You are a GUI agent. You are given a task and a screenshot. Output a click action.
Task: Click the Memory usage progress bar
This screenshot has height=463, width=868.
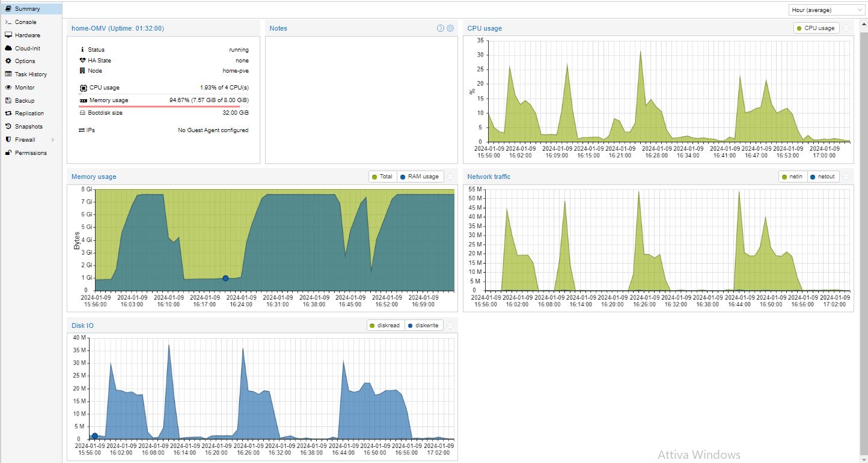coord(164,106)
